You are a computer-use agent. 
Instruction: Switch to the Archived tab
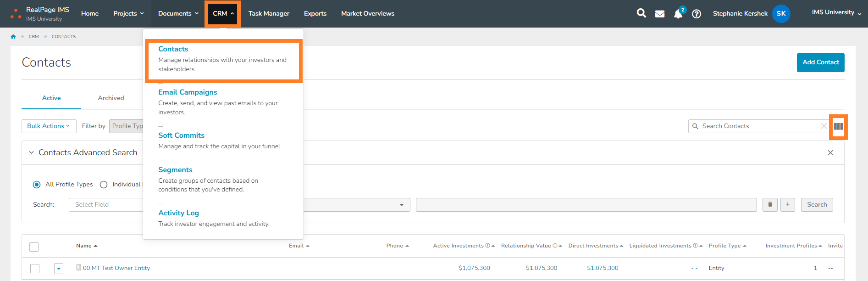pyautogui.click(x=111, y=98)
